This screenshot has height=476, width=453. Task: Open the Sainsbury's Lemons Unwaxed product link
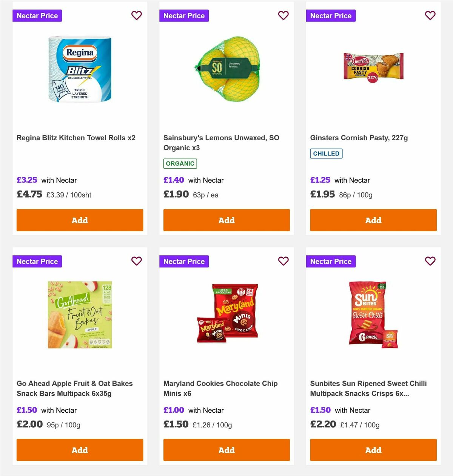(x=221, y=143)
